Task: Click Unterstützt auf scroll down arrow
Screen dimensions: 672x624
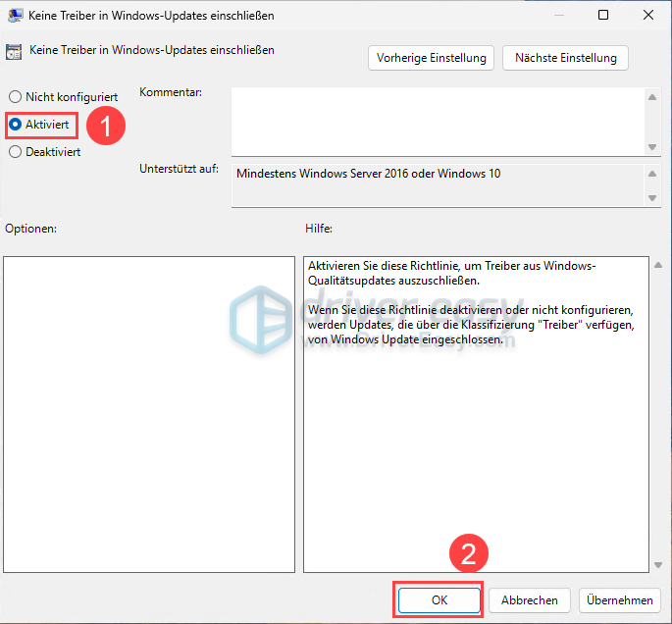Action: (652, 198)
